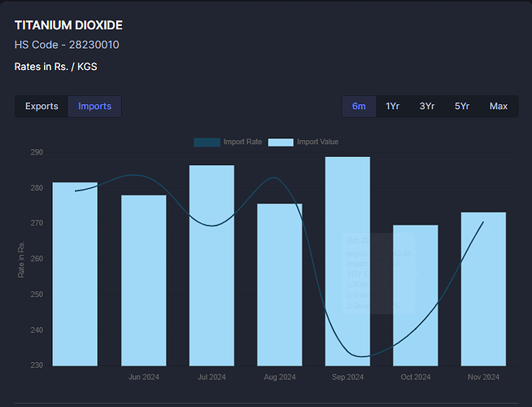
Task: Toggle the Import Value legend label
Action: [x=317, y=142]
